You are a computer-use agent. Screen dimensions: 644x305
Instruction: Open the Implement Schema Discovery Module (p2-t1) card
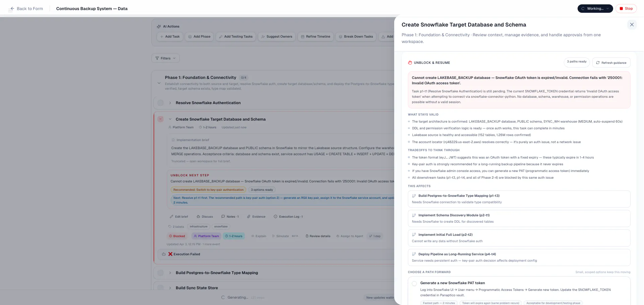click(519, 218)
